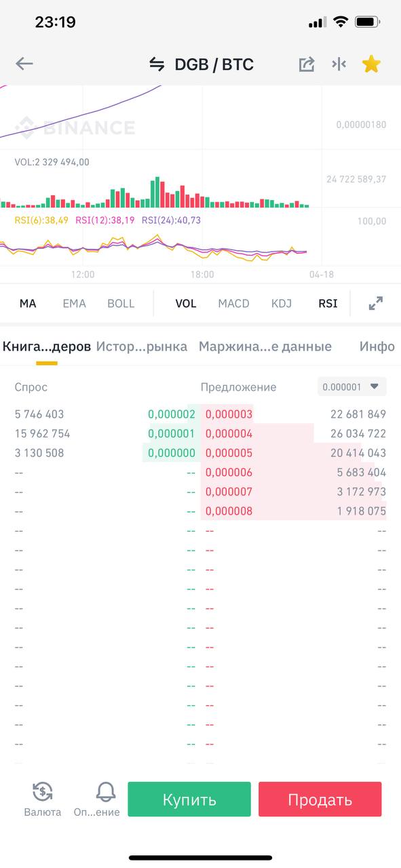Screen dimensions: 401x868
Task: Tap ask volume 5 683 404
Action: [x=362, y=473]
